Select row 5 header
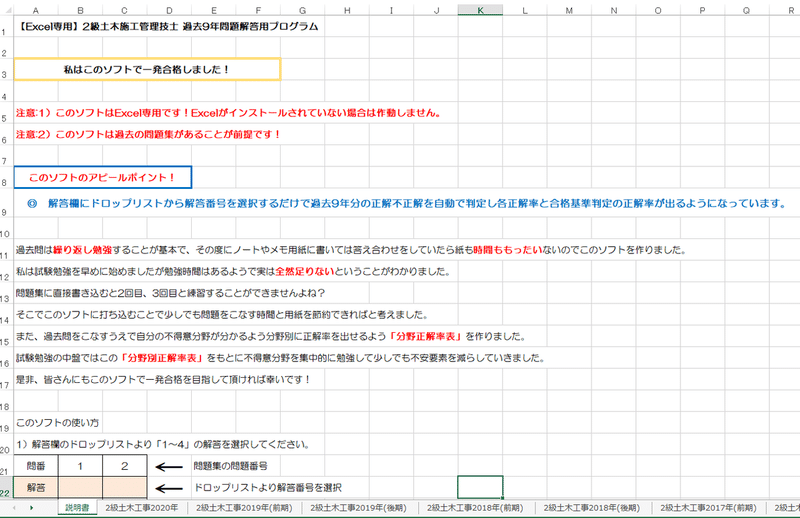The width and height of the screenshot is (800, 518). 6,113
